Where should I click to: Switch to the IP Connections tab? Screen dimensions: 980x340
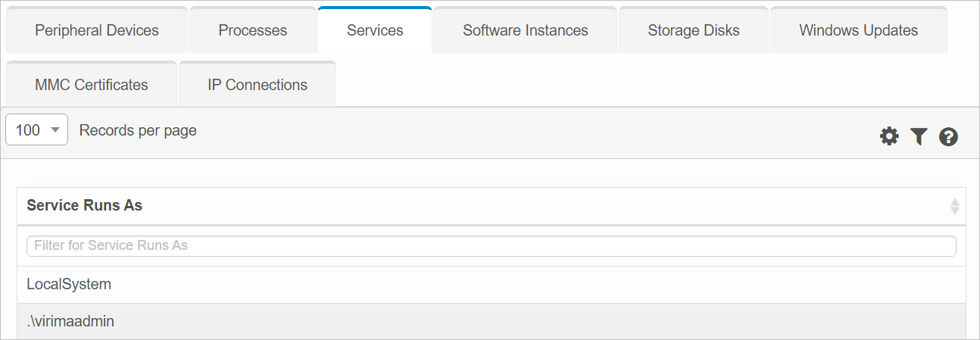pos(257,85)
